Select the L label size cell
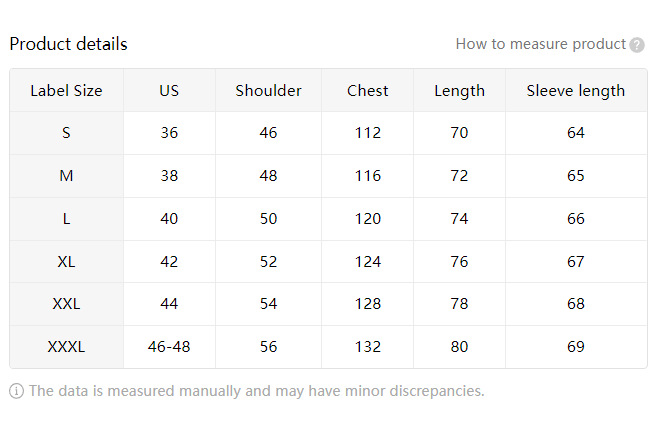The image size is (661, 426). [x=66, y=219]
